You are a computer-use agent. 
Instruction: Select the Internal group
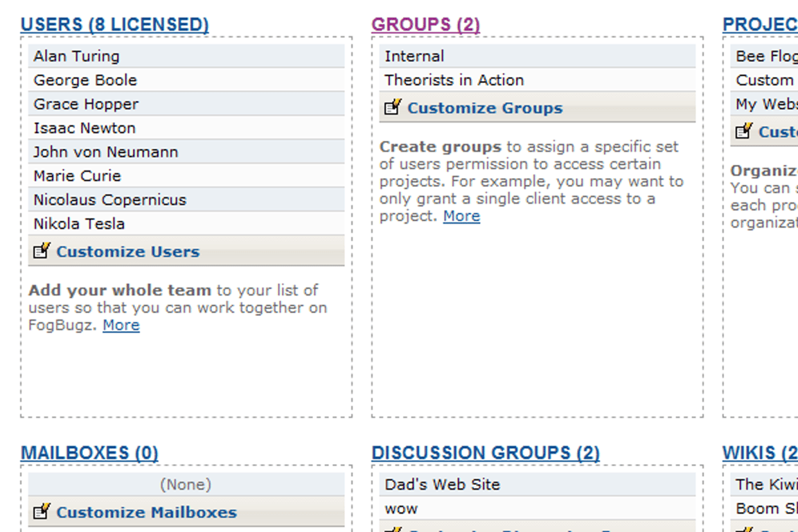pos(538,56)
